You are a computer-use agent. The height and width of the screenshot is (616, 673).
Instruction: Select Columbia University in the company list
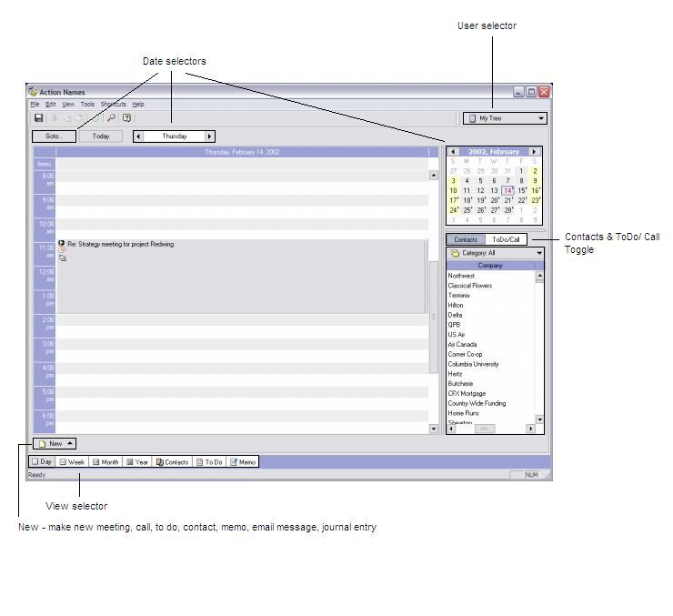point(474,364)
